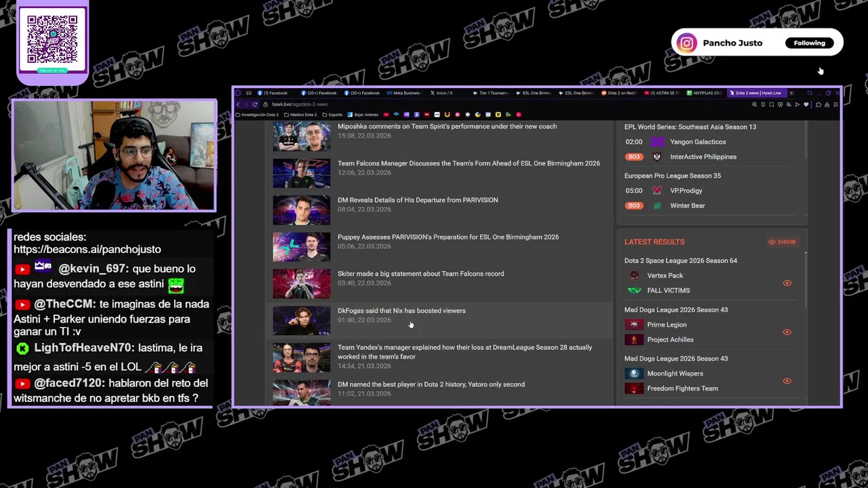The width and height of the screenshot is (868, 488).
Task: Click the Following button for Pancho Justo
Action: pyautogui.click(x=810, y=43)
